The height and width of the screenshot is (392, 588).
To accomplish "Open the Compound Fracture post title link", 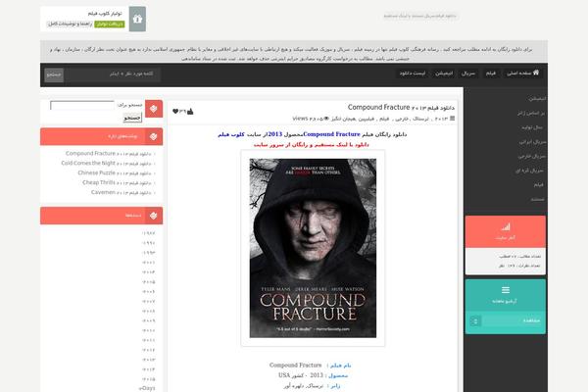I will [x=401, y=107].
